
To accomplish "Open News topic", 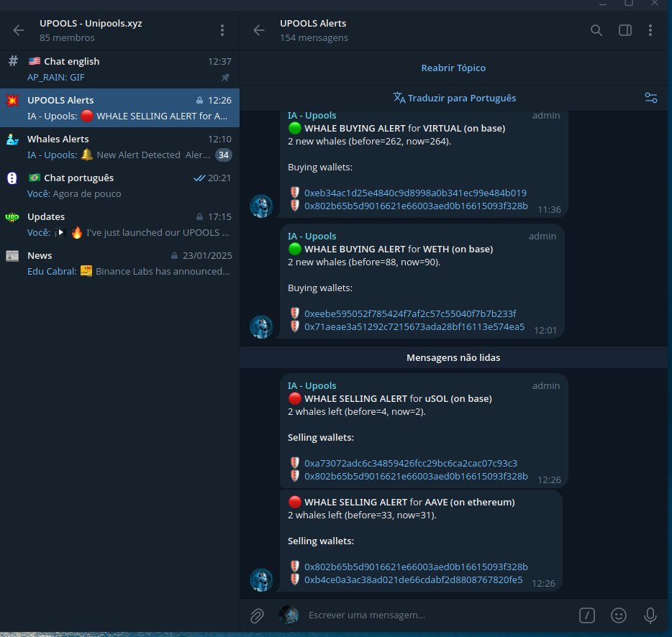I will tap(119, 263).
